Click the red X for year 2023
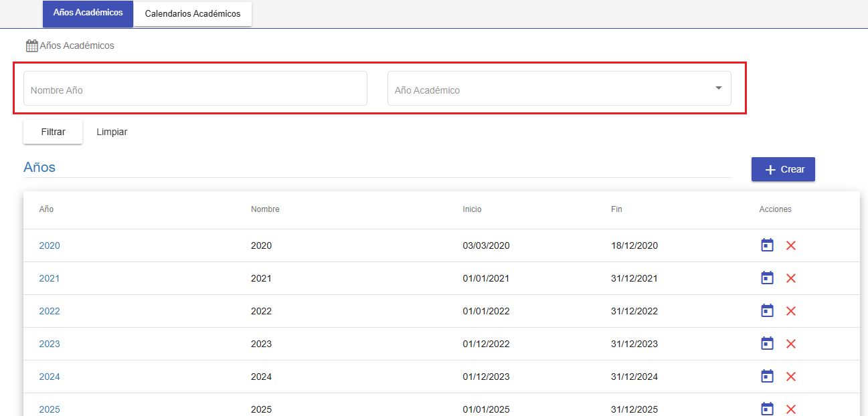This screenshot has height=416, width=868. click(x=790, y=344)
